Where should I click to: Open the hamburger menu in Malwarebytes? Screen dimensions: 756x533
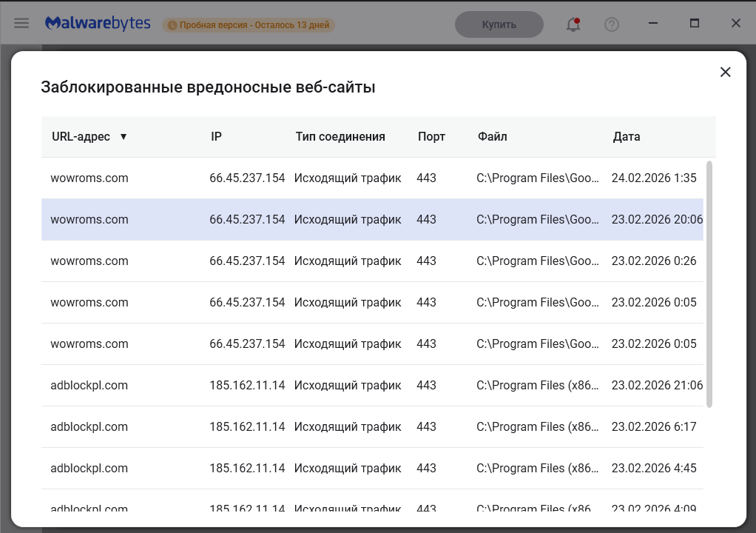click(21, 23)
